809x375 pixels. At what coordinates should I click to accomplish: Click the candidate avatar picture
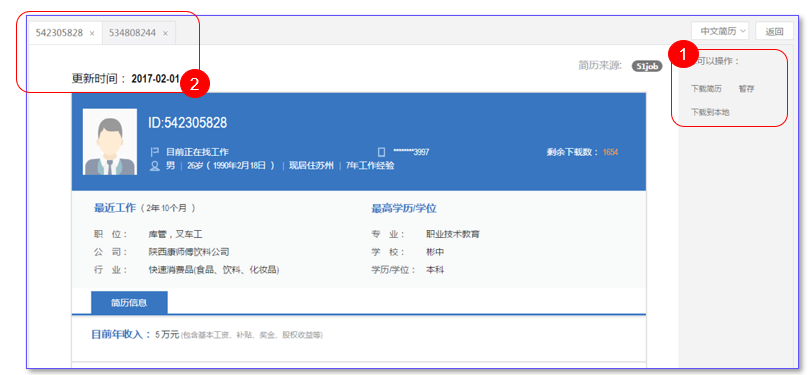[110, 141]
